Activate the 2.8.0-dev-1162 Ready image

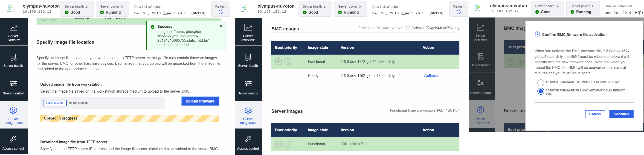point(431,76)
